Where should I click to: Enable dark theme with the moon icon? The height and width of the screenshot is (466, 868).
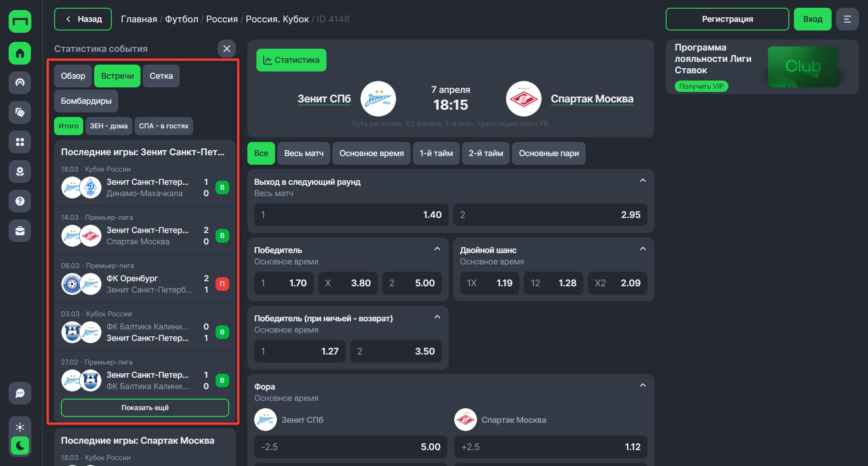pos(20,446)
